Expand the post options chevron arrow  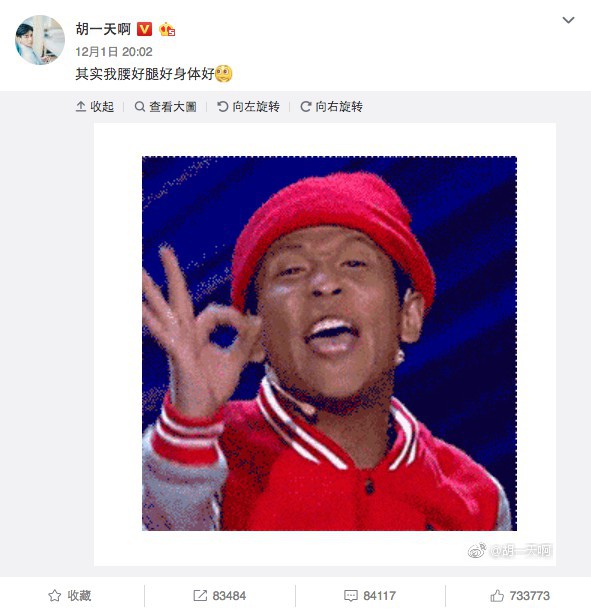(568, 20)
